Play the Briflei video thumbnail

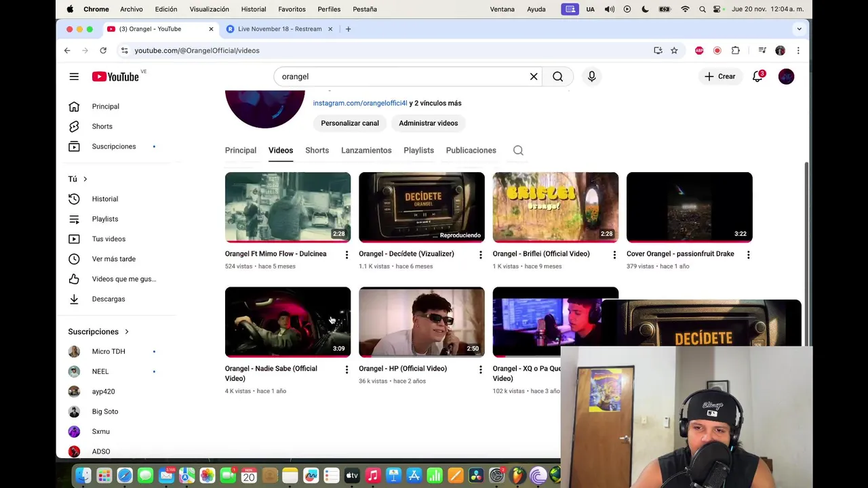(555, 207)
